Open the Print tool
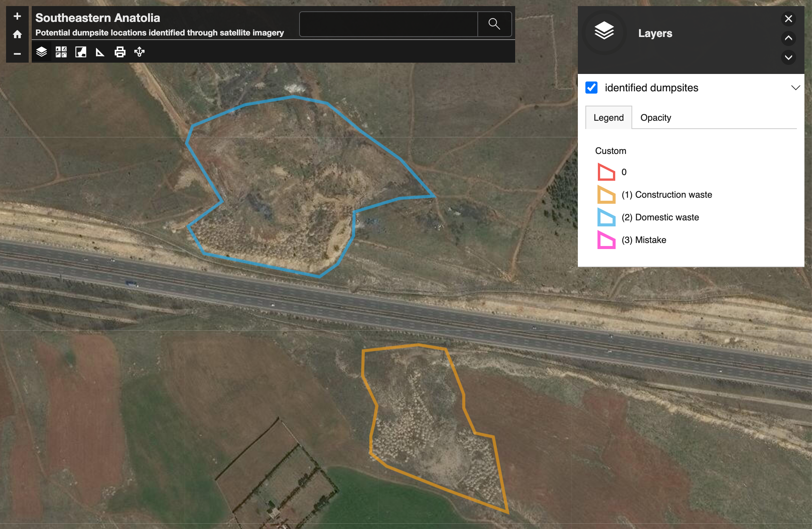812x529 pixels. [120, 52]
